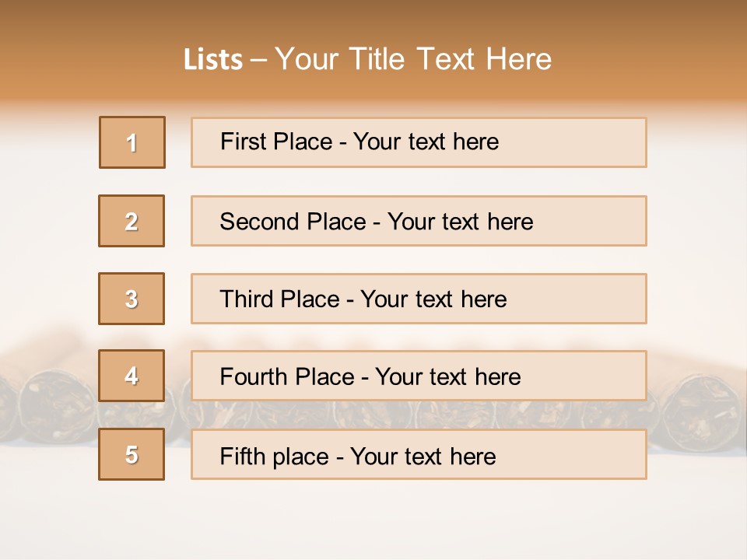The image size is (747, 560).
Task: Click the word Third in third row
Action: click(x=248, y=299)
